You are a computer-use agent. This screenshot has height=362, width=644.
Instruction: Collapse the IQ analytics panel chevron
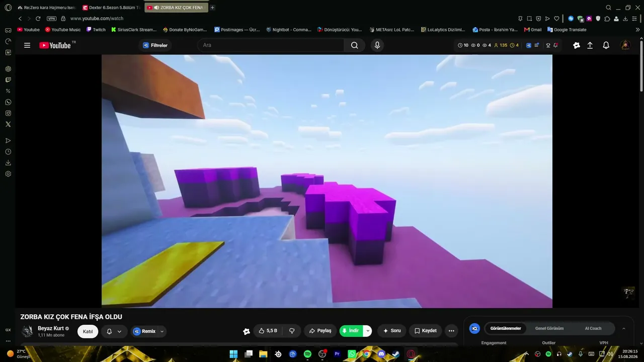624,328
